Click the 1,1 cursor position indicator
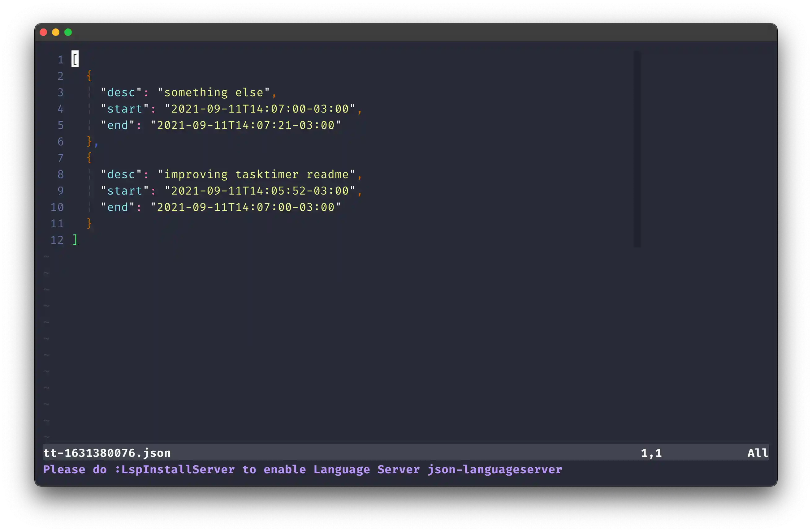 [x=651, y=453]
